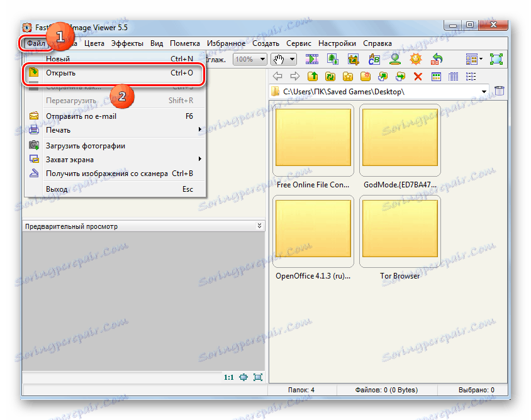
Task: Click the 1:1 actual size control
Action: point(229,377)
